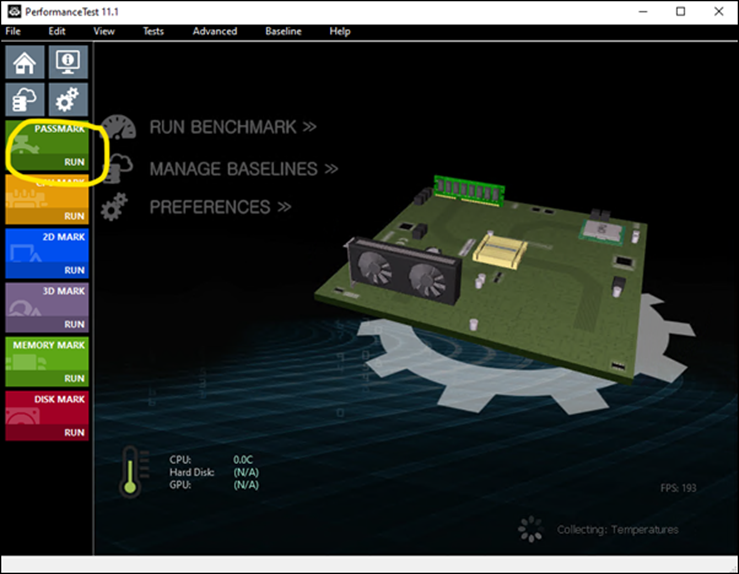Select the graphics card on the 3D motherboard

pos(405,270)
